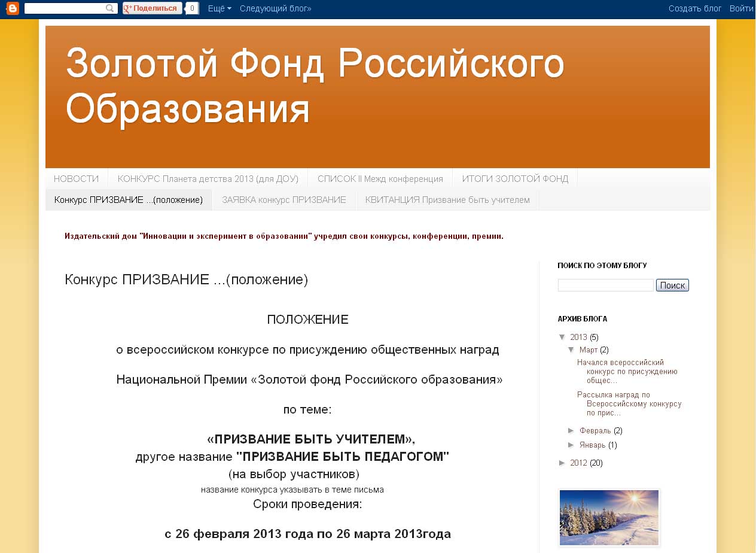Click Войти to sign in
The image size is (756, 553).
[x=741, y=8]
